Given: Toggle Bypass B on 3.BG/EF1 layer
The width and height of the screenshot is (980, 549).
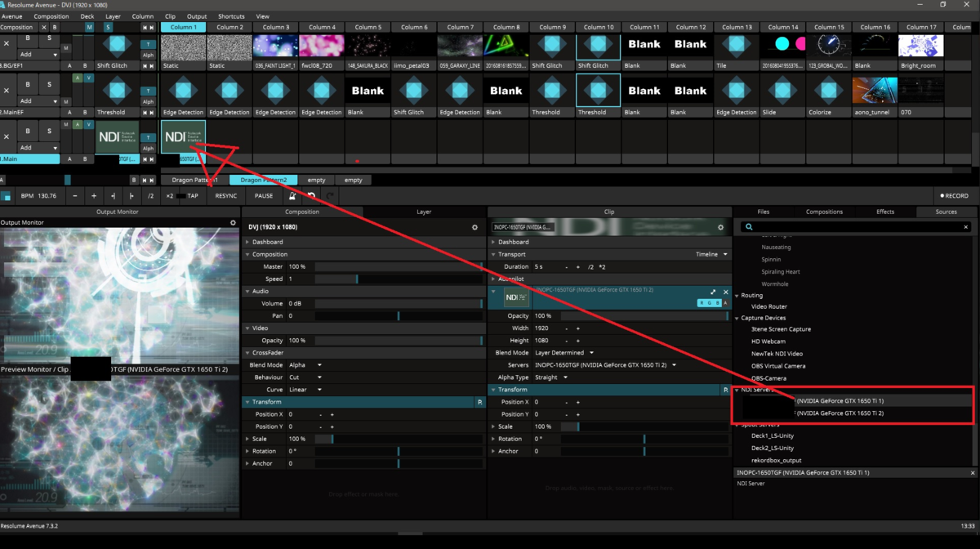Looking at the screenshot, I should point(28,38).
